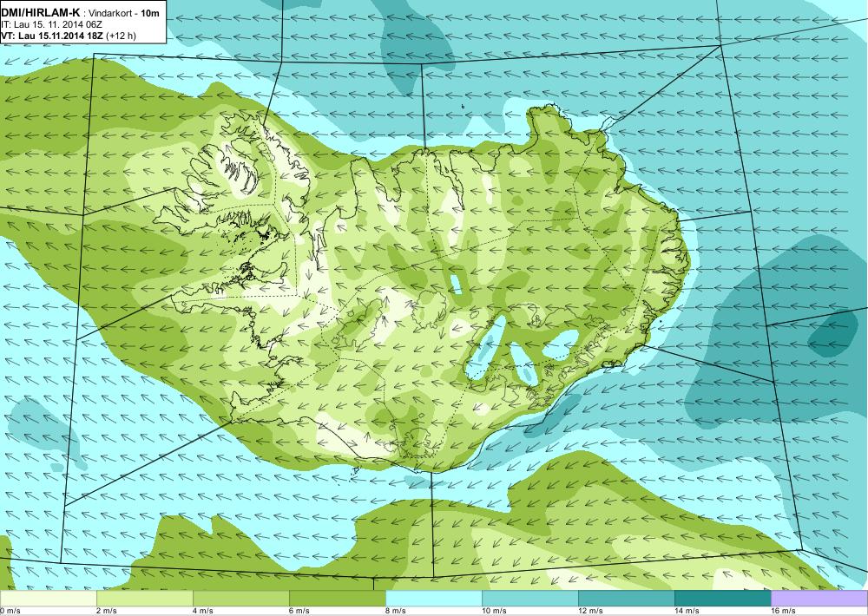Screen dimensions: 868x616
Task: Click the 'IT: Lau 15. 11. 2014 06Z' line
Action: point(52,24)
